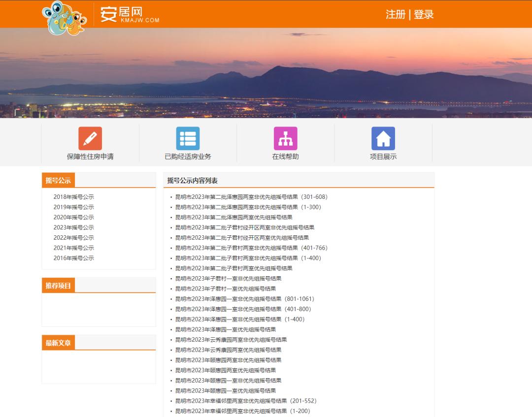Viewport: 532px width, 417px height.
Task: Click 登录 to sign in
Action: (424, 15)
